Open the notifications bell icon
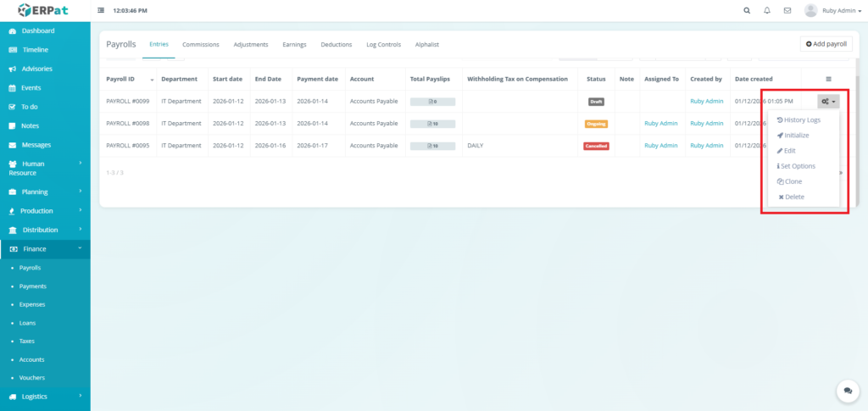This screenshot has width=868, height=411. tap(767, 11)
